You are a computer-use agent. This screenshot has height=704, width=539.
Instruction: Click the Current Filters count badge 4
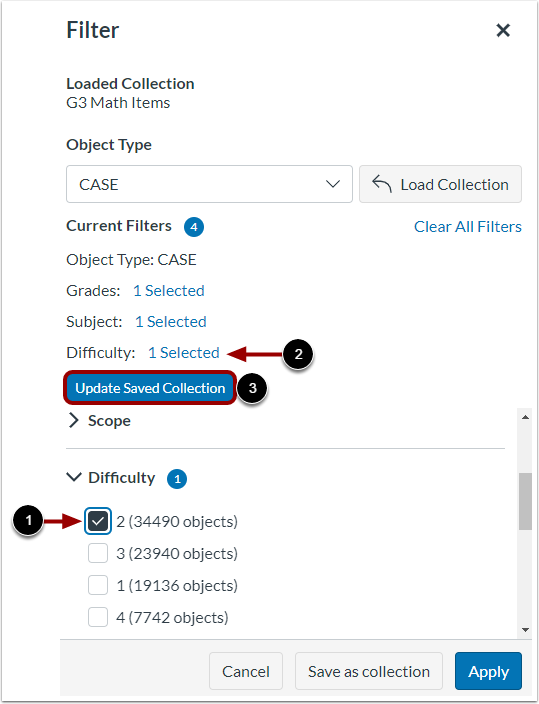click(194, 227)
